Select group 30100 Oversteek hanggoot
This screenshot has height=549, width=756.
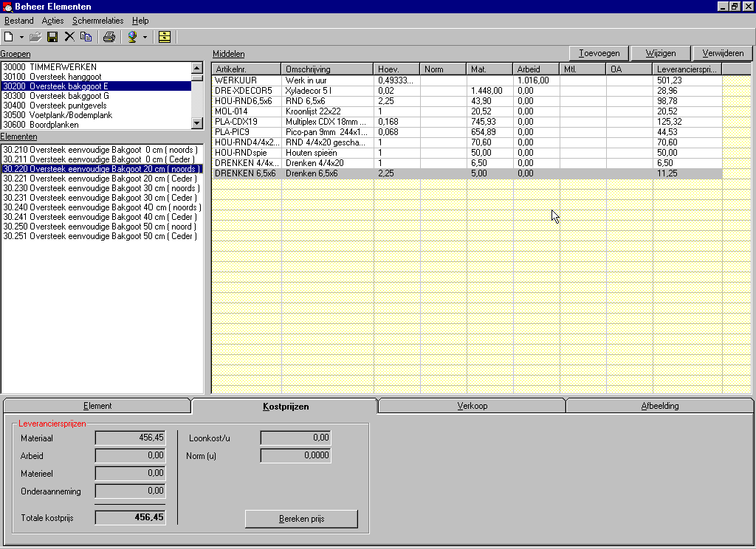pos(97,77)
